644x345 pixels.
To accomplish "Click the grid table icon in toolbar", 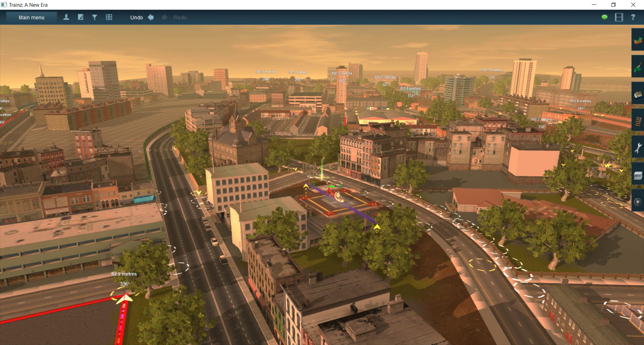I will coord(109,17).
